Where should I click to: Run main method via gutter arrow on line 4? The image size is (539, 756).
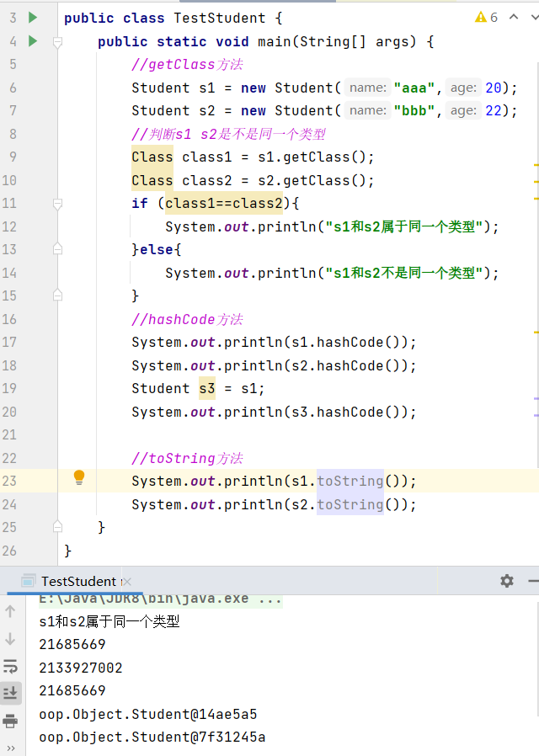33,41
